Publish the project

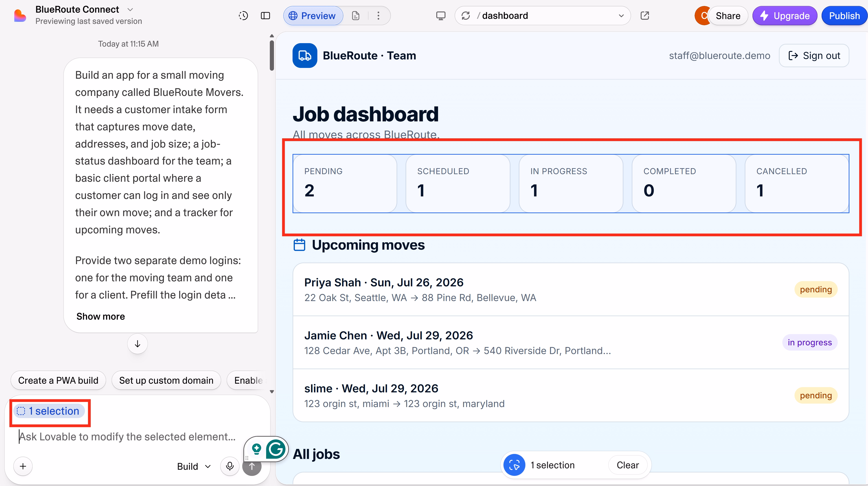(844, 16)
